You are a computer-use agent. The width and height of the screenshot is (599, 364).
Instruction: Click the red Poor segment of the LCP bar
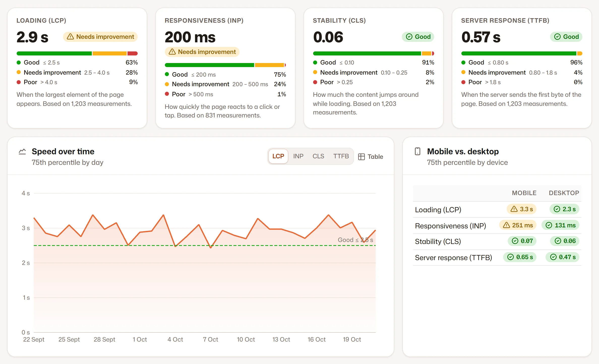click(133, 53)
